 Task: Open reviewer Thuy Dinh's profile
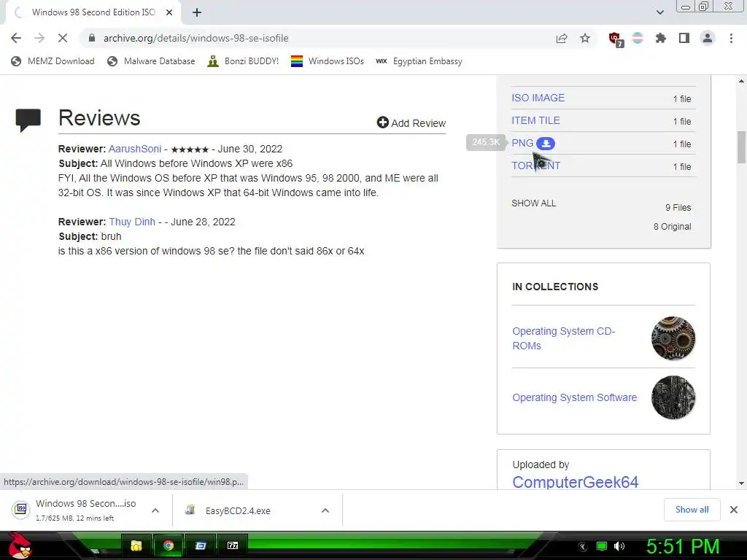[132, 222]
